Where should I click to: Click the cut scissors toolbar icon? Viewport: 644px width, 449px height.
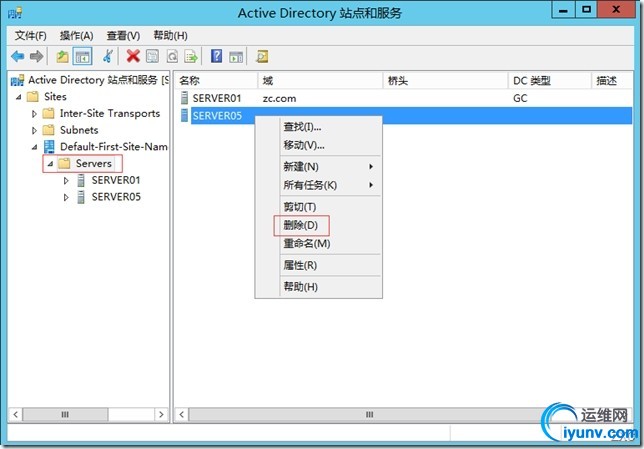coord(108,56)
